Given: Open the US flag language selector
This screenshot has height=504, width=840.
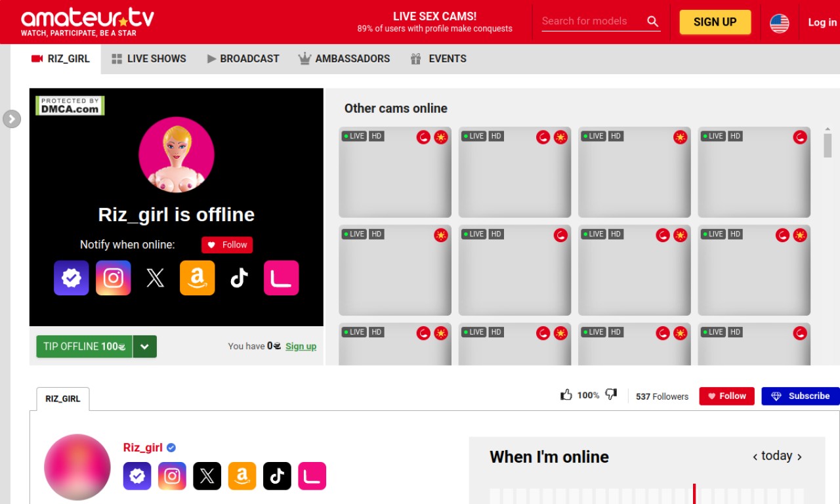Looking at the screenshot, I should point(780,23).
